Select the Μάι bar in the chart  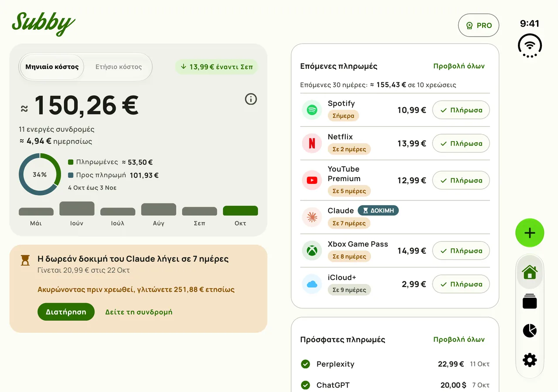[x=36, y=212]
